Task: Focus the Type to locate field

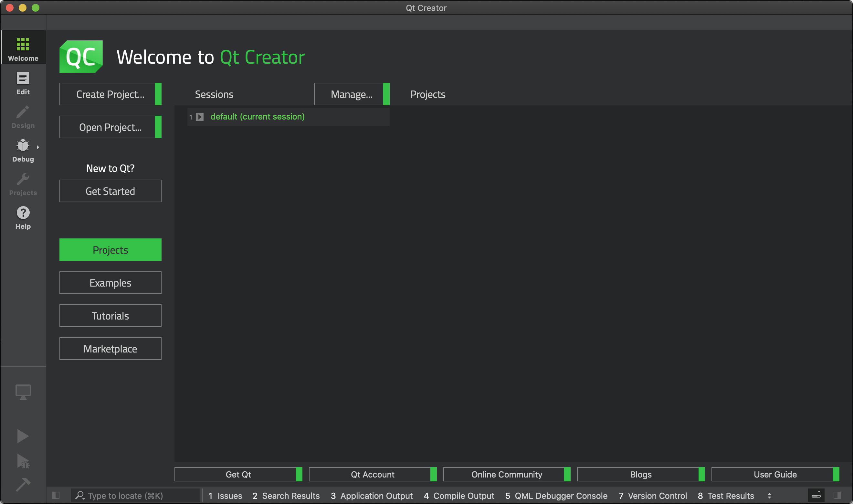Action: coord(136,496)
